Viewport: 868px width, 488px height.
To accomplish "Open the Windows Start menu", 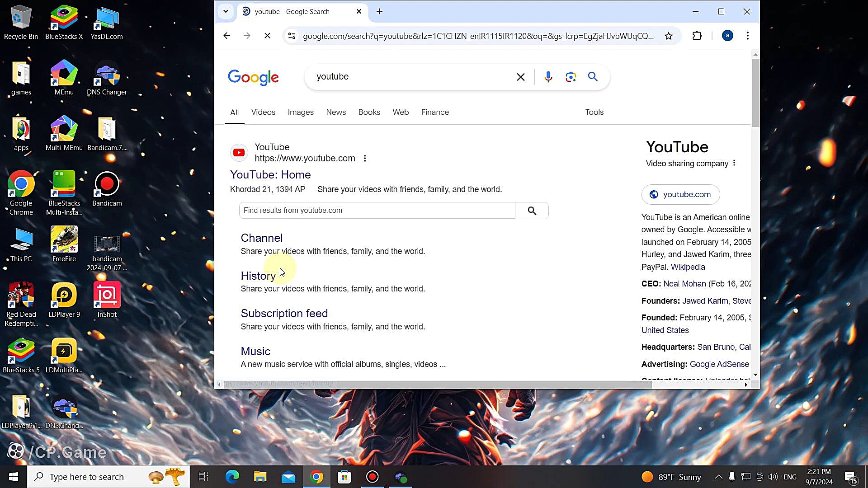I will [14, 477].
